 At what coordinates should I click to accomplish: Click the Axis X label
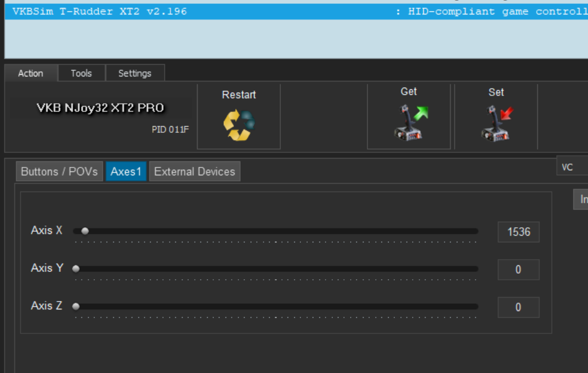(46, 230)
